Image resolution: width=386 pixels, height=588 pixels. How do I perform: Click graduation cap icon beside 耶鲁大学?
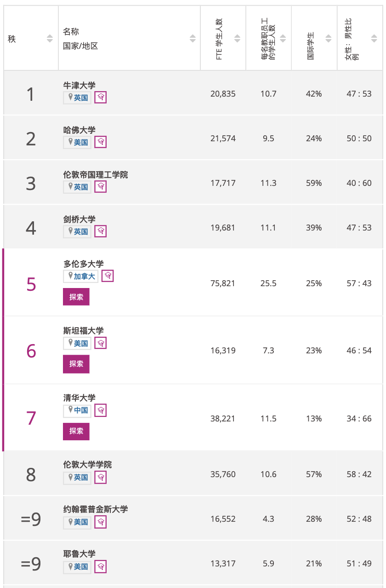click(101, 566)
